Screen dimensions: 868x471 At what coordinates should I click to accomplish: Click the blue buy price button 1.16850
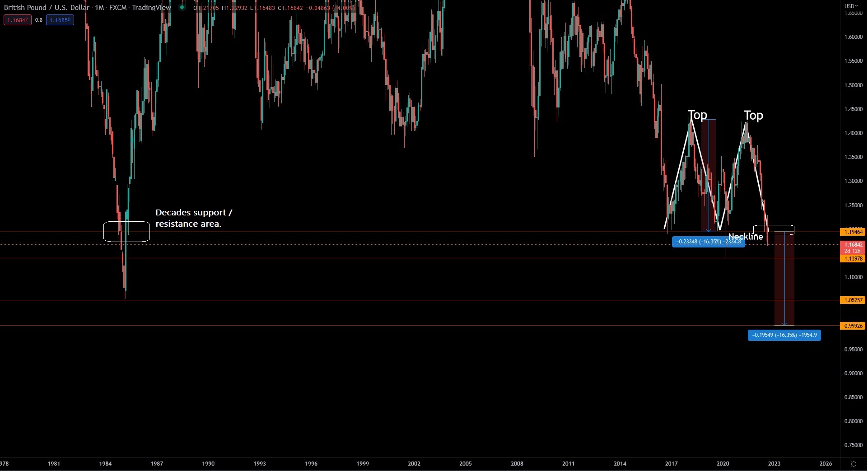click(x=60, y=20)
